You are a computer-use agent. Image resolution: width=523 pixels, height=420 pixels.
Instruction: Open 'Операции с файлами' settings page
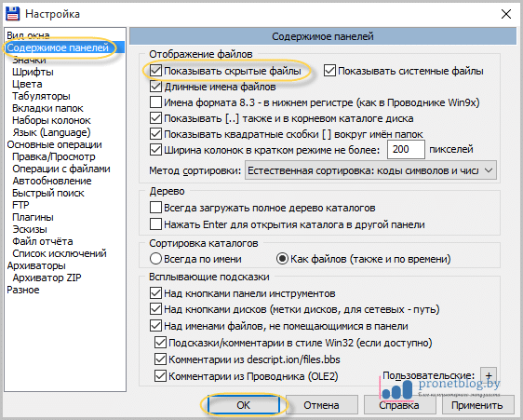coord(61,169)
